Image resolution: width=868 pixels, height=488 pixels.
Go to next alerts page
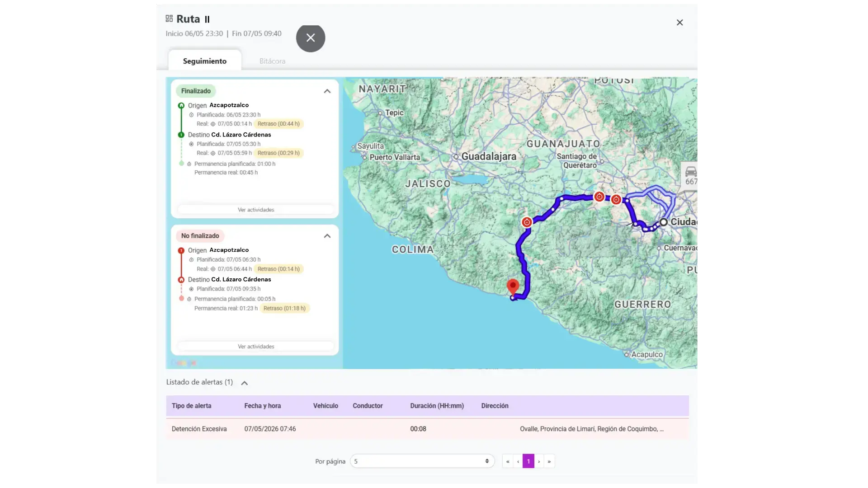(539, 461)
